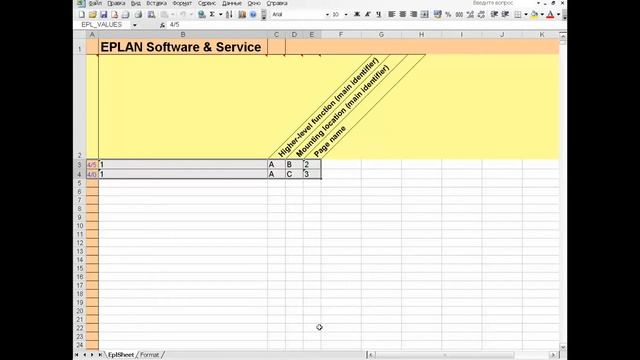Click the Print icon in the toolbar
The height and width of the screenshot is (360, 640).
click(138, 15)
